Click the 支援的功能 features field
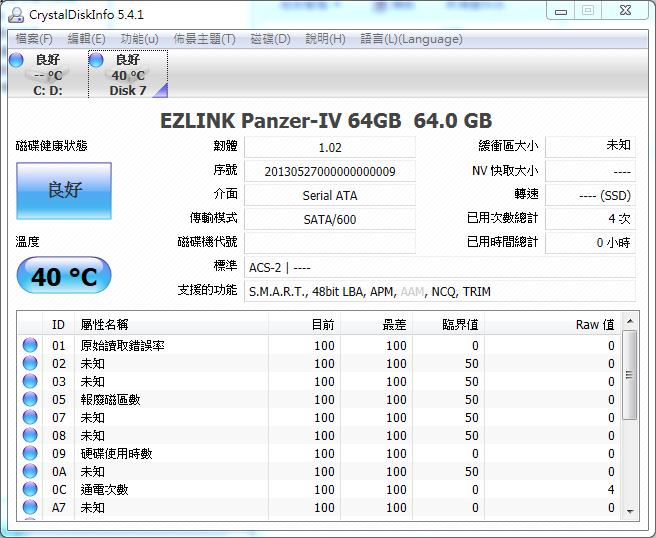This screenshot has width=656, height=538. [440, 291]
